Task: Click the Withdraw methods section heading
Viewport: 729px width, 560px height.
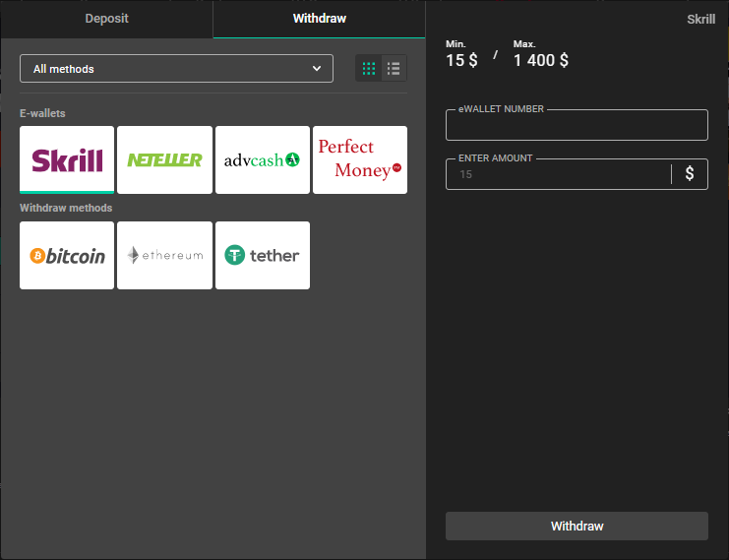Action: (x=66, y=208)
